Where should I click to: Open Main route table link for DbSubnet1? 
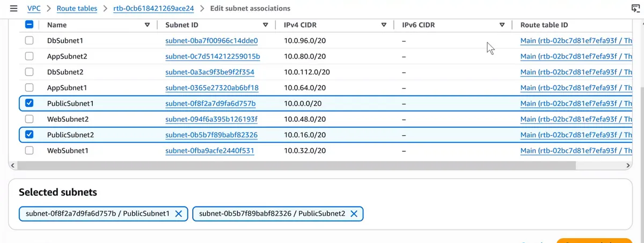click(576, 41)
